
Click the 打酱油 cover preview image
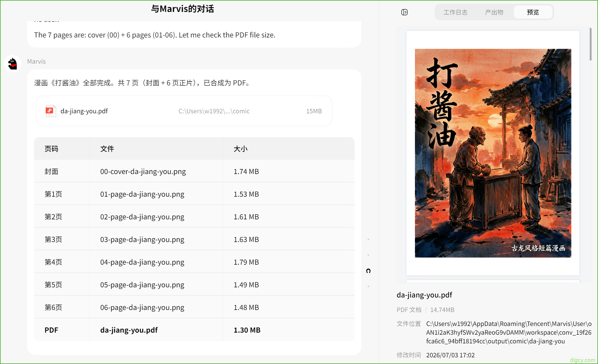point(493,153)
